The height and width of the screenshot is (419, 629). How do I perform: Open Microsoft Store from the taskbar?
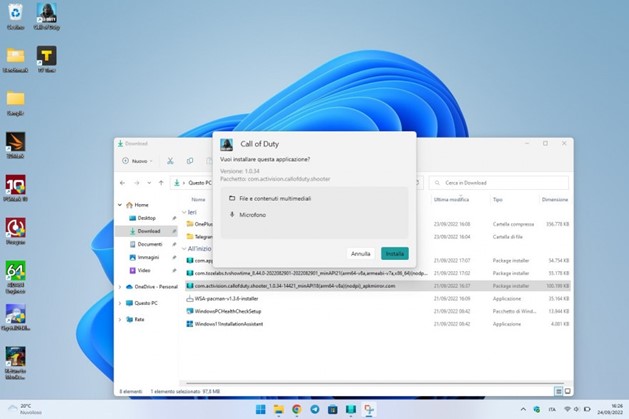pyautogui.click(x=333, y=409)
